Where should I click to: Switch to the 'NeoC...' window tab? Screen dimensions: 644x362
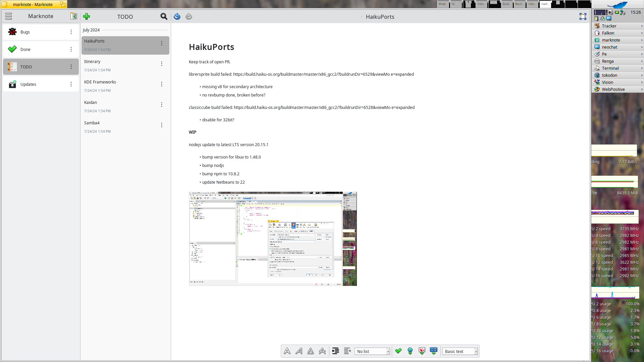click(x=520, y=4)
